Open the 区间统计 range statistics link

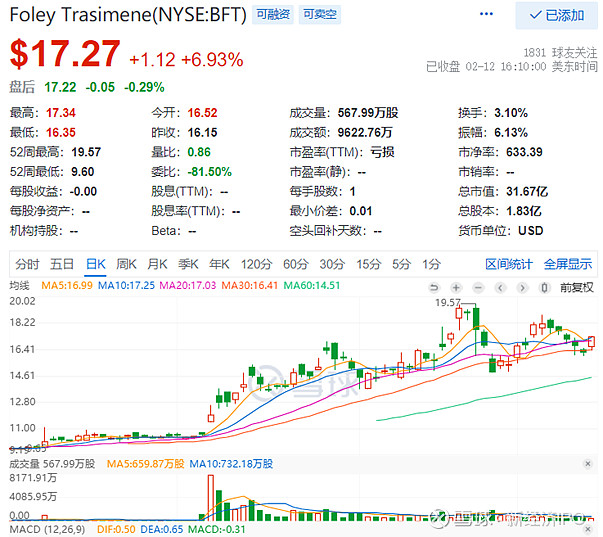coord(508,264)
